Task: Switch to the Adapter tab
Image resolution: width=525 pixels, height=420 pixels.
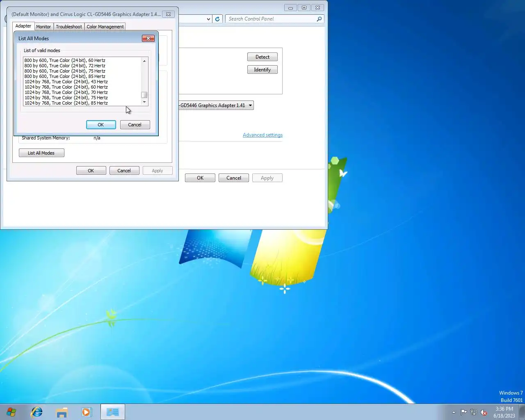Action: coord(23,26)
